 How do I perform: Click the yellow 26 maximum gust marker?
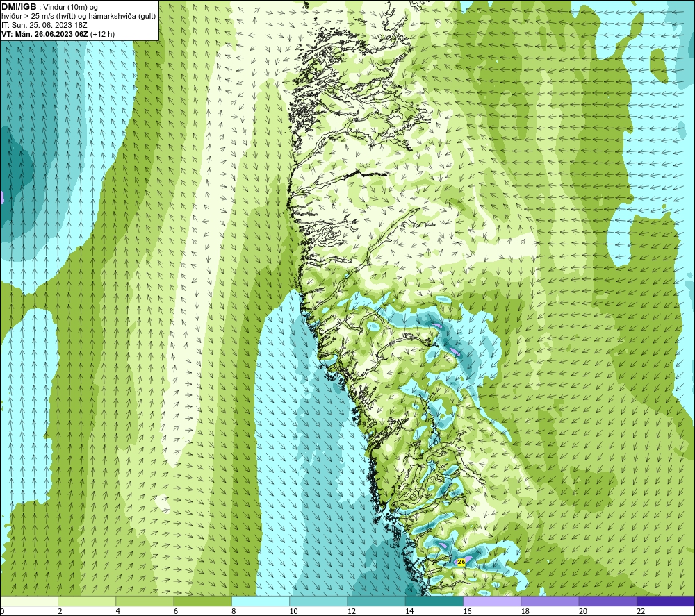(x=461, y=562)
